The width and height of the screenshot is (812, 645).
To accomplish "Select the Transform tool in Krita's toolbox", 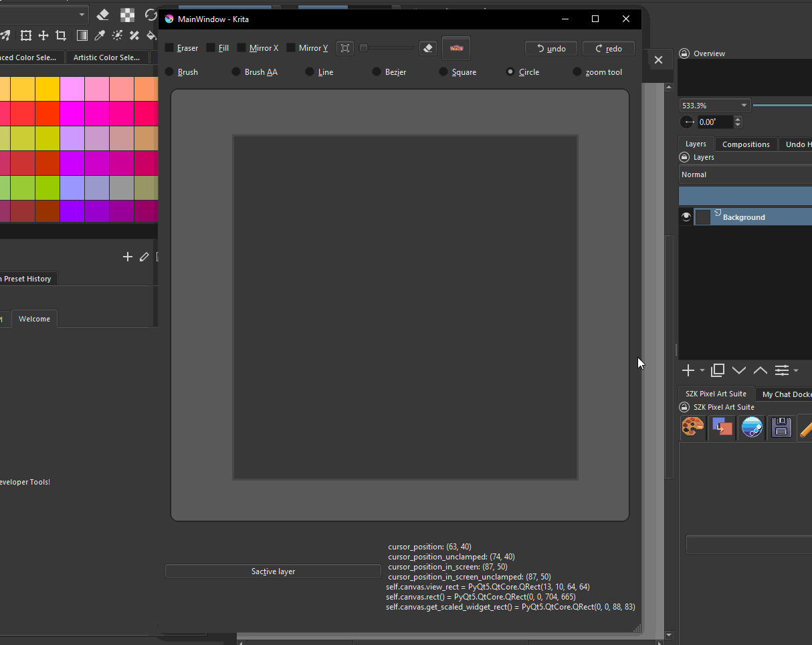I will [25, 35].
